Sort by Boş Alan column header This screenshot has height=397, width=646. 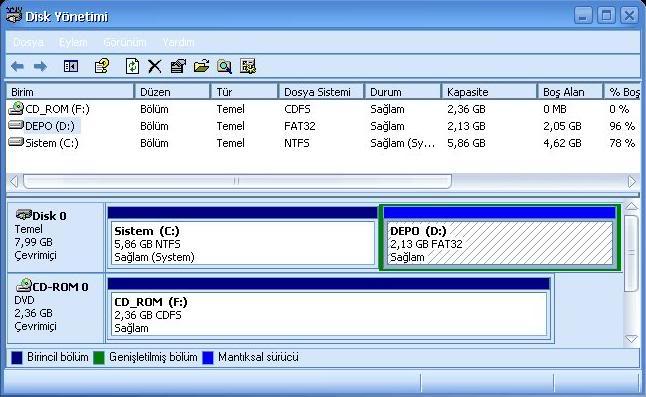click(x=571, y=91)
